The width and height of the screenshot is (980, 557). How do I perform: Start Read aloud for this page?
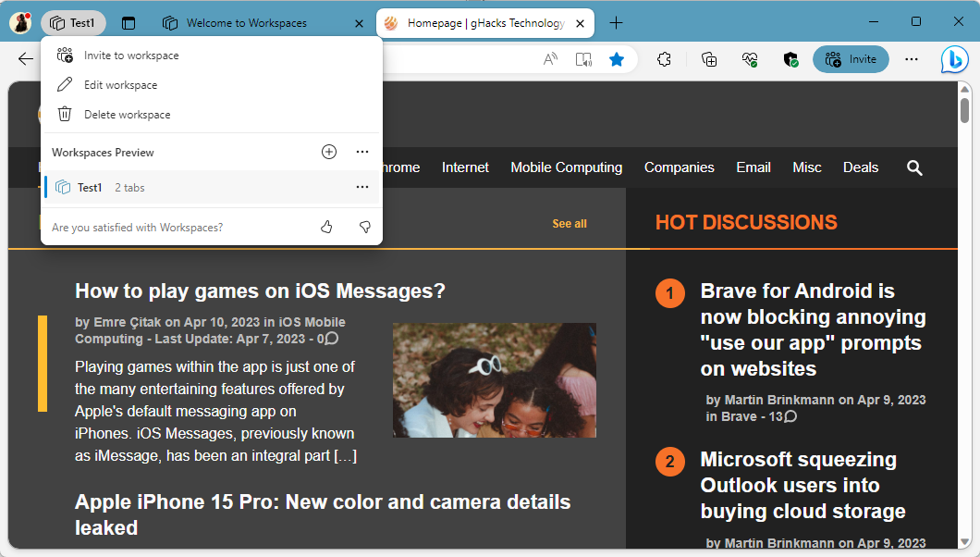[549, 57]
